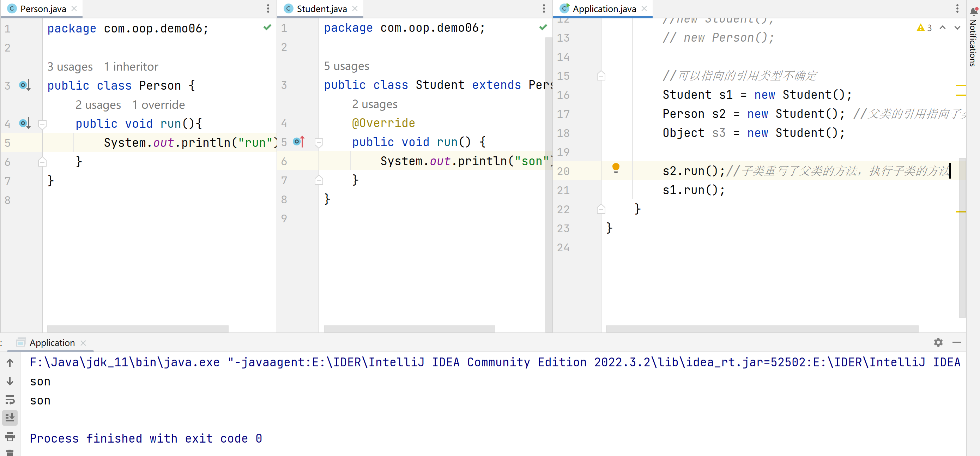980x456 pixels.
Task: Collapse the run() fold in Student.java
Action: 319,142
